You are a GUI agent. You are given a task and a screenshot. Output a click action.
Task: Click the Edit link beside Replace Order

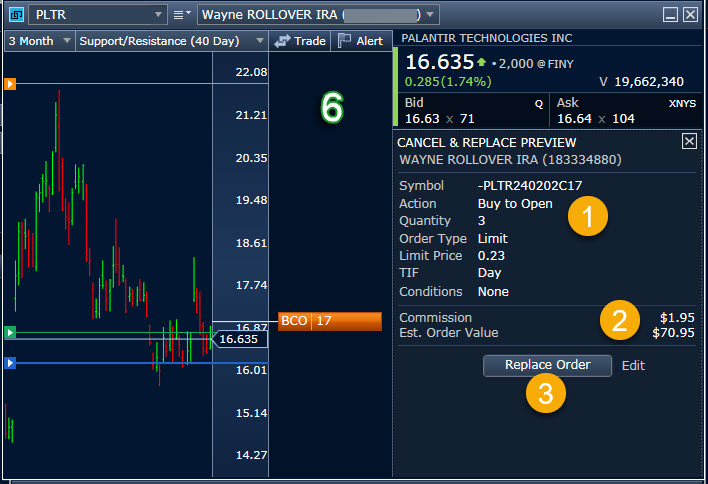633,366
